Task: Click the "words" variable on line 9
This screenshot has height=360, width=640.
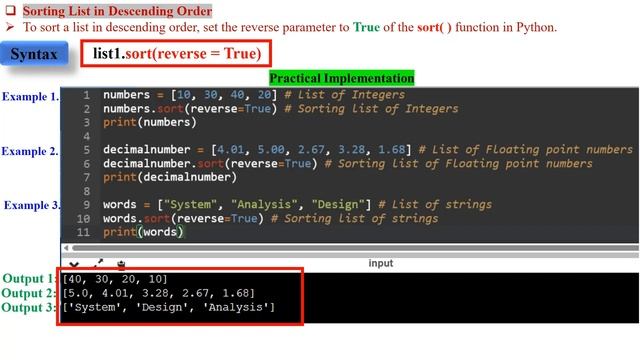Action: [x=120, y=204]
